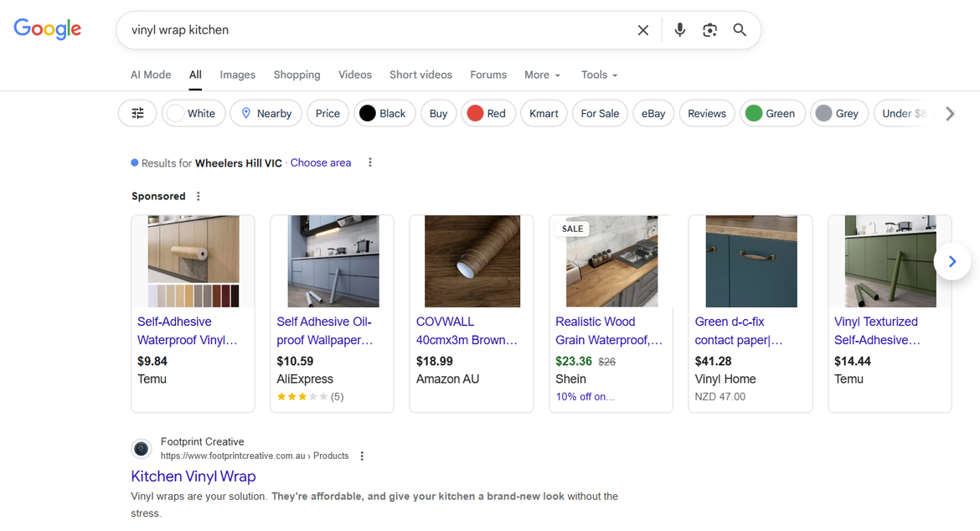Viewport: 980px width, 531px height.
Task: Start voice search with microphone icon
Action: 679,30
